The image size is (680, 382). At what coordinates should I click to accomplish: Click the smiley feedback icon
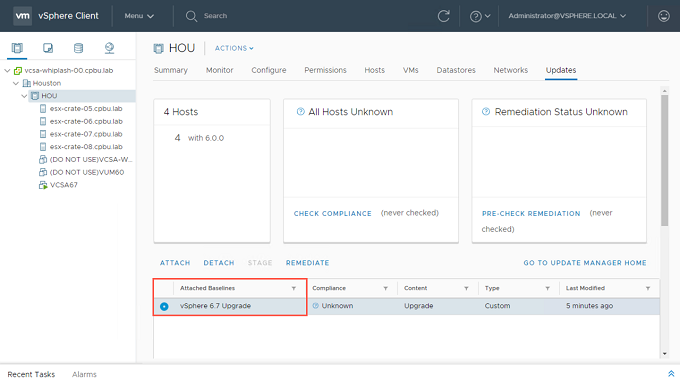click(664, 16)
